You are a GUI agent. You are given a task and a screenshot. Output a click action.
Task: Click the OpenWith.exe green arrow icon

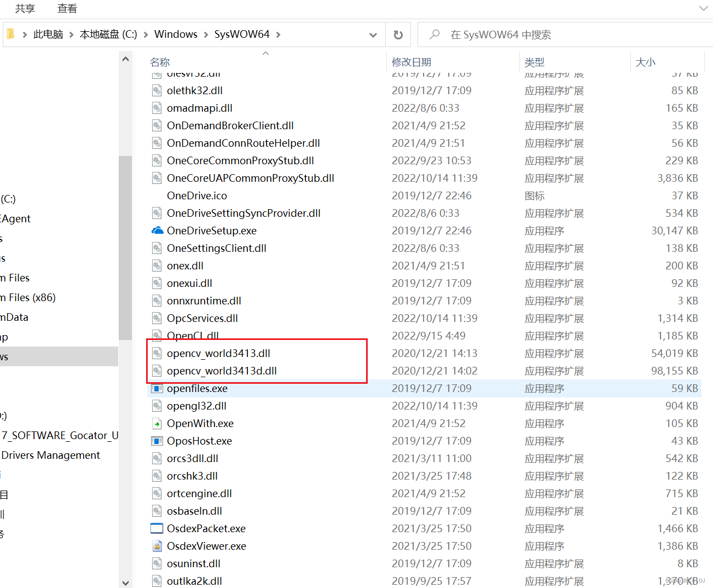[157, 423]
